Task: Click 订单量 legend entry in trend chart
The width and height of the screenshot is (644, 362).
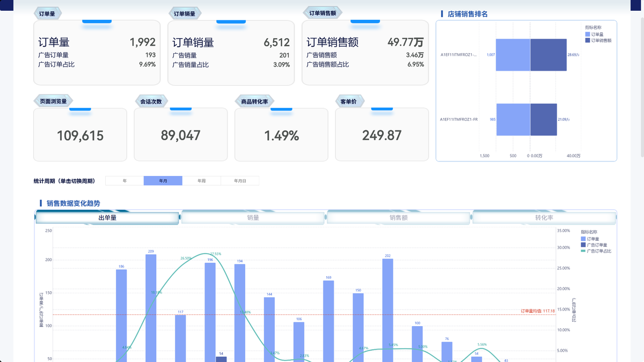Action: [x=590, y=239]
